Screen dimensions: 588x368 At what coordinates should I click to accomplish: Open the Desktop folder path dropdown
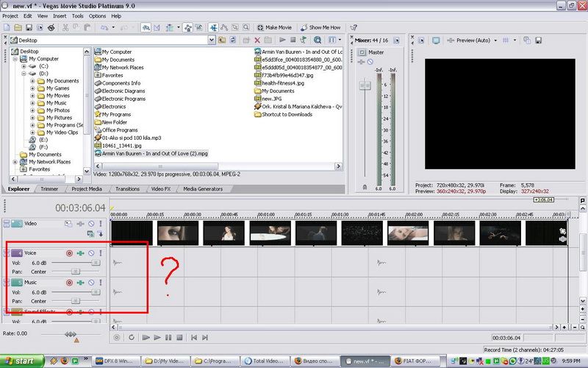pyautogui.click(x=211, y=40)
